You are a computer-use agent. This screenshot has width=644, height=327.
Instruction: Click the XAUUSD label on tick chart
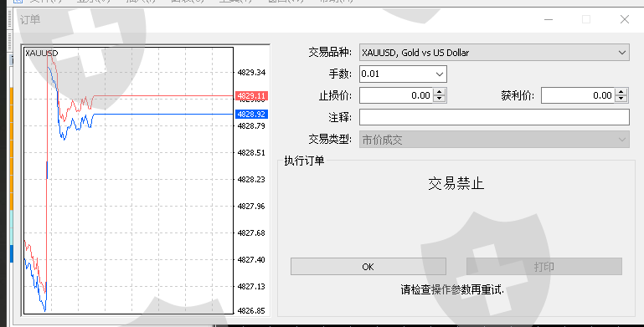(x=42, y=53)
